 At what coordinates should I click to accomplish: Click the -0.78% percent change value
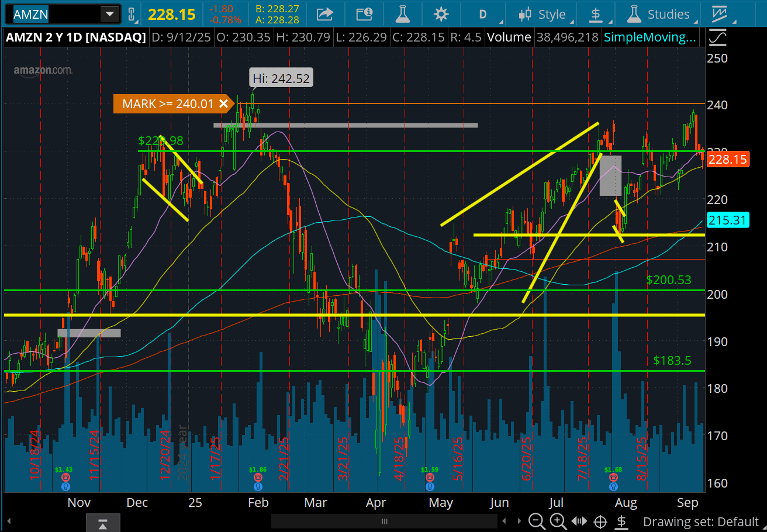(x=224, y=19)
